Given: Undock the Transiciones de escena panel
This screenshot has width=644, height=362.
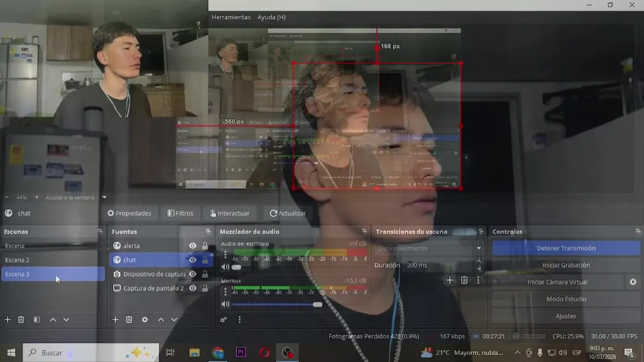Looking at the screenshot, I should click(481, 232).
